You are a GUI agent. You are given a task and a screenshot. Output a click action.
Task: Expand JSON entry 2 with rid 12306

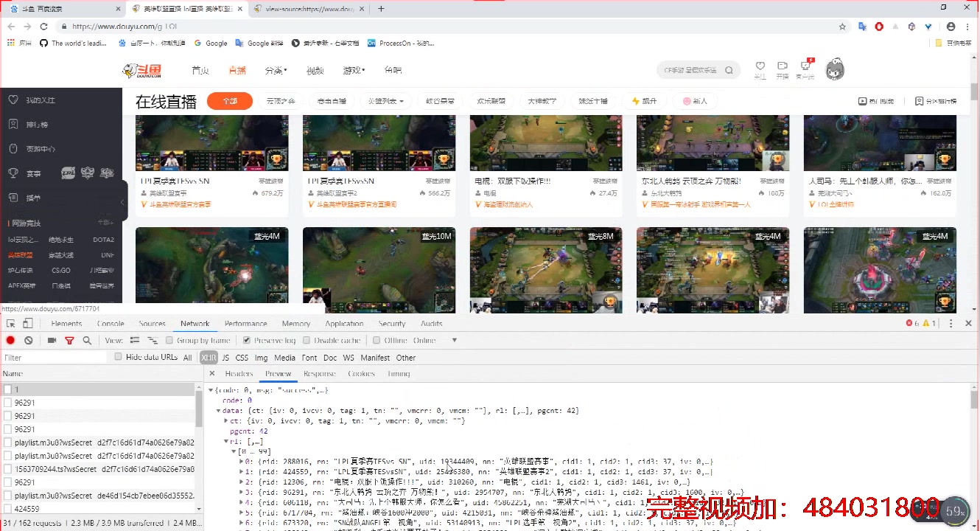point(241,482)
